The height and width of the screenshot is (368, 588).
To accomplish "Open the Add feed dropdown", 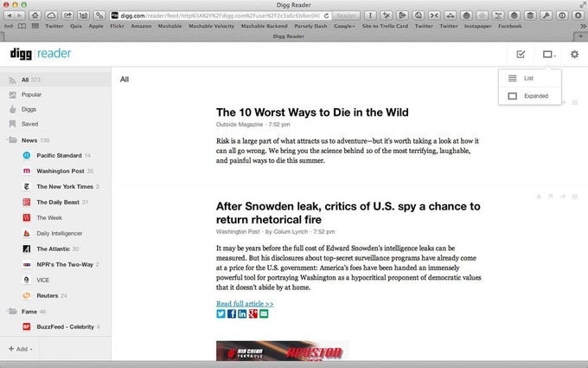I will [21, 349].
